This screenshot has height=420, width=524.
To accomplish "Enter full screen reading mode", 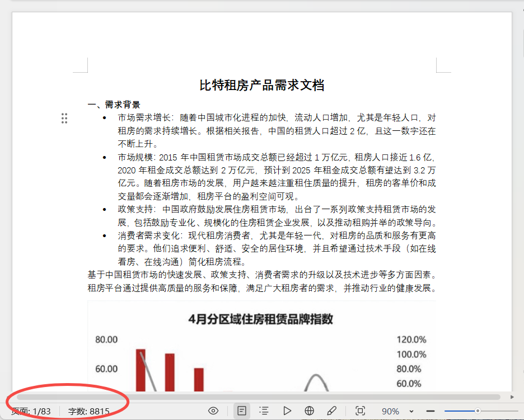I will (x=360, y=410).
